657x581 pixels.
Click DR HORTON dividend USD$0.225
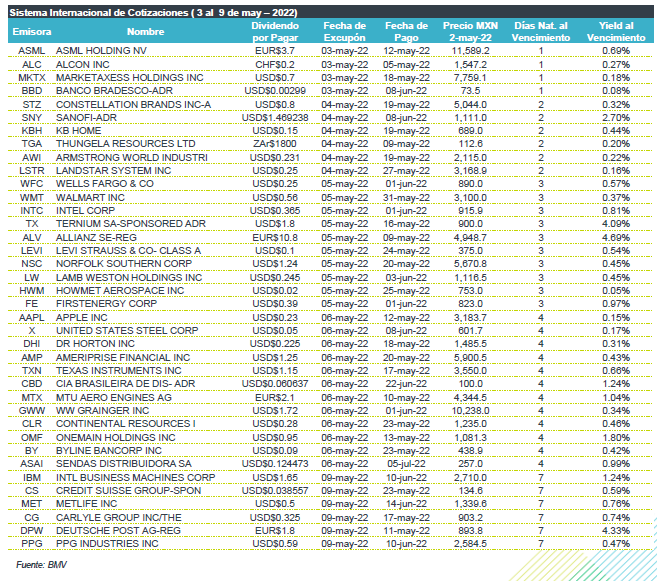pyautogui.click(x=275, y=344)
